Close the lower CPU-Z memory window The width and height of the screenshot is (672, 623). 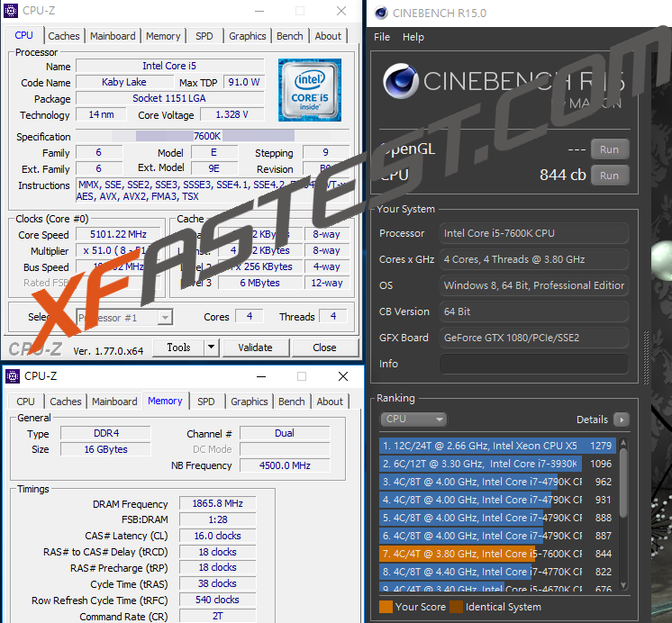(x=343, y=376)
